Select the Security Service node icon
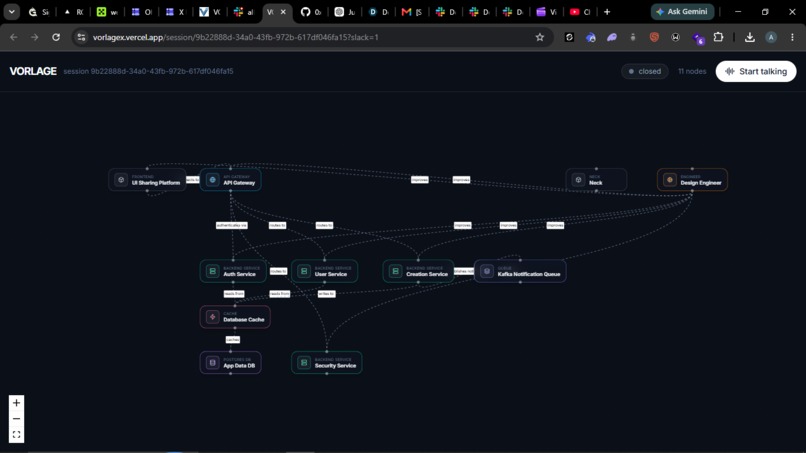The width and height of the screenshot is (806, 453). (304, 363)
